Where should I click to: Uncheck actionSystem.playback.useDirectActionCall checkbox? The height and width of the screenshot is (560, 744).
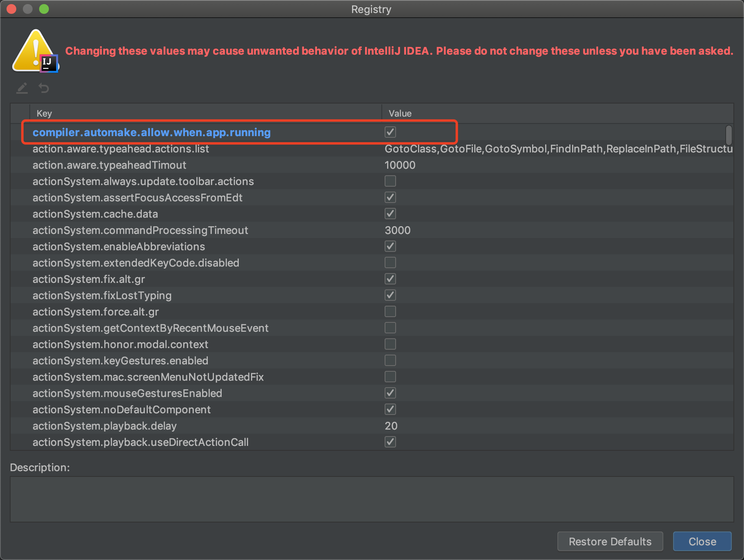tap(390, 442)
